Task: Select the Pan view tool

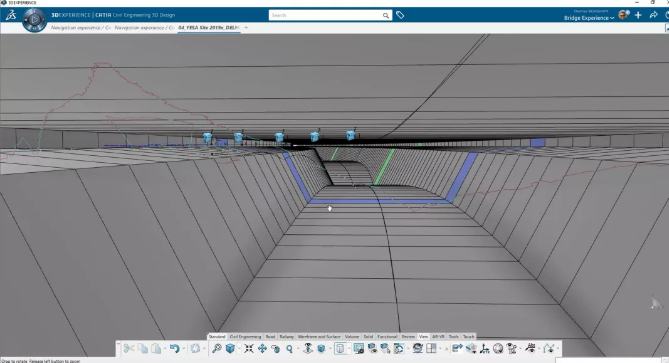Action: click(x=262, y=348)
